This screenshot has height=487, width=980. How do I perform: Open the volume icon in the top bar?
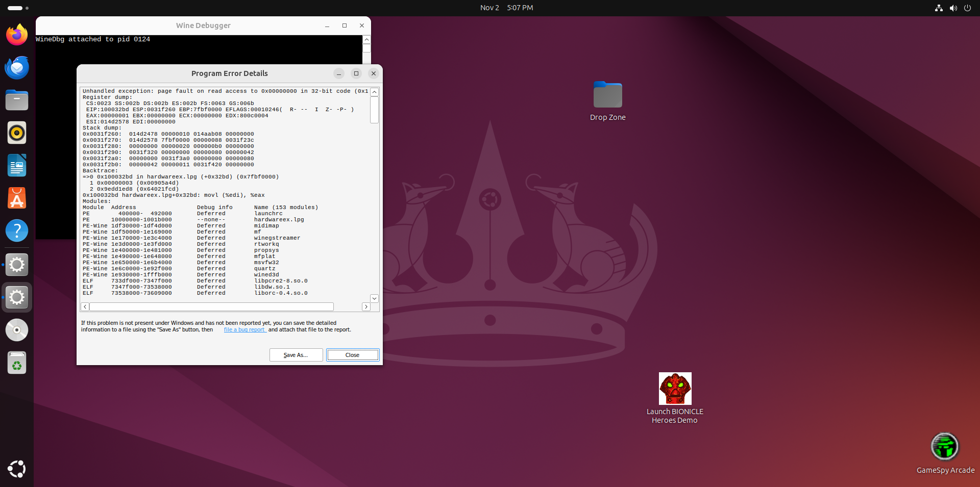point(953,8)
